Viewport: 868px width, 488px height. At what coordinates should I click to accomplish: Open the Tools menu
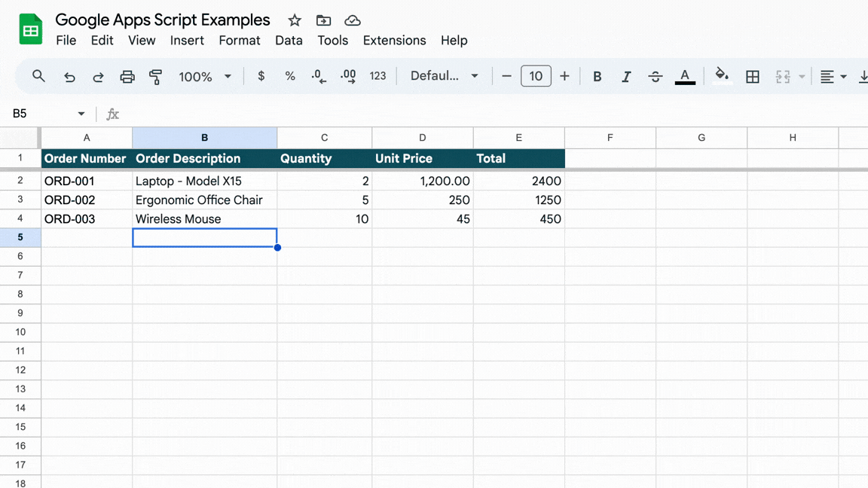[333, 41]
